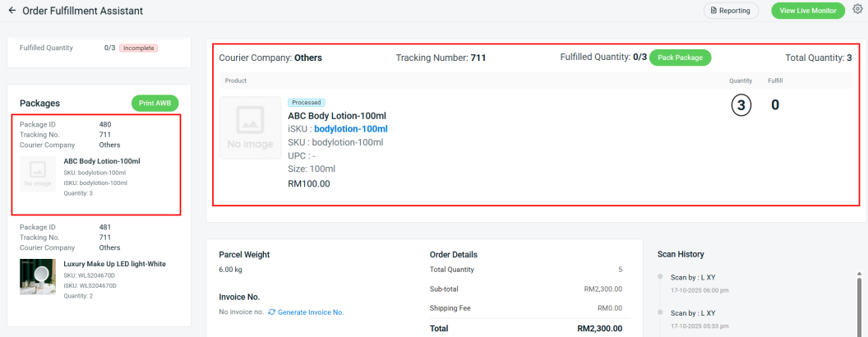
Task: Click the Pack Package button
Action: point(680,58)
